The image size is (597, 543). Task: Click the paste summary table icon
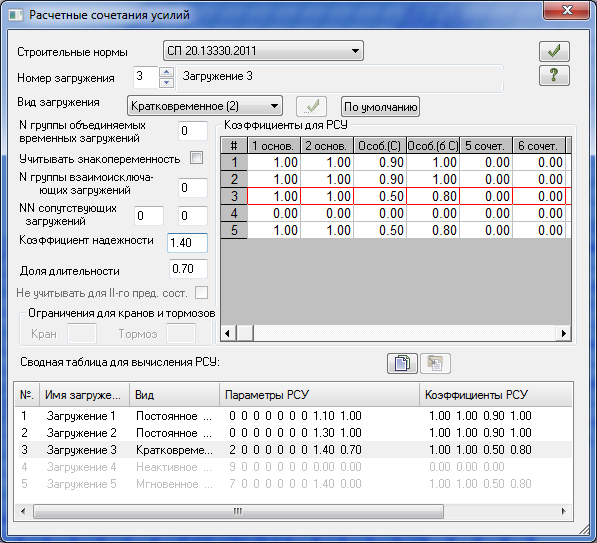tap(435, 363)
